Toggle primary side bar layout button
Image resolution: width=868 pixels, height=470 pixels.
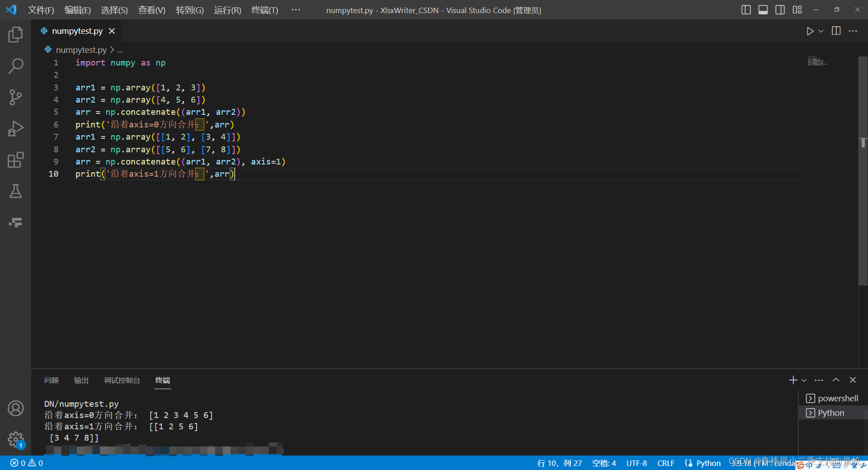(x=746, y=10)
